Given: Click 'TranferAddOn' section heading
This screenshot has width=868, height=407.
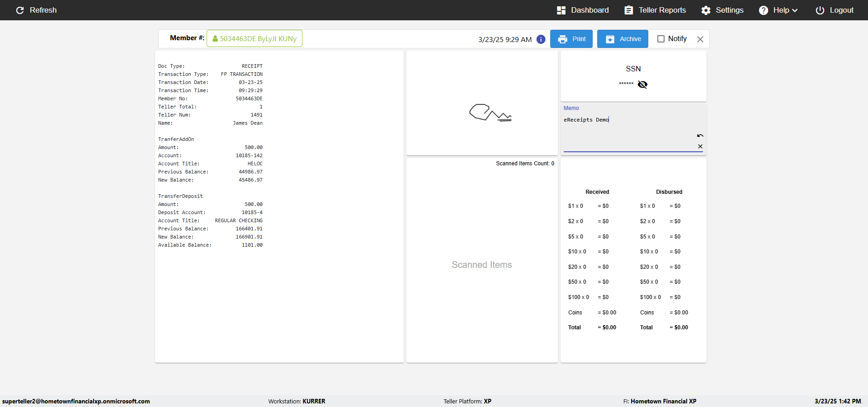Looking at the screenshot, I should coord(176,139).
